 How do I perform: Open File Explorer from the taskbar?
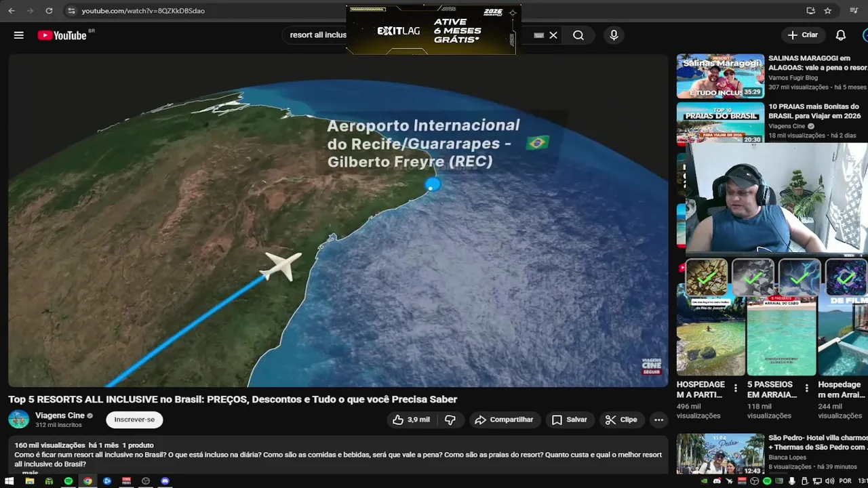point(29,481)
